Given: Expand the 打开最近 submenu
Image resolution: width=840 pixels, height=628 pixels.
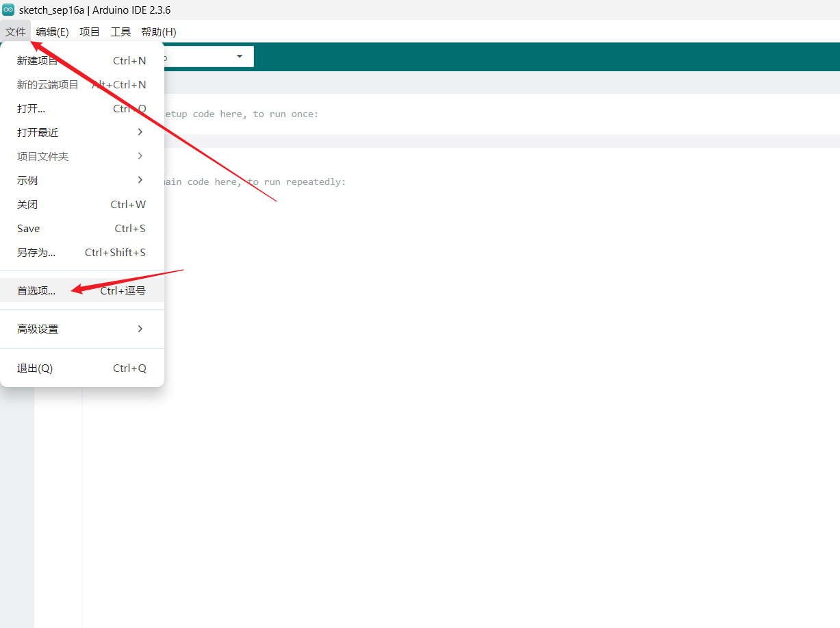Looking at the screenshot, I should (81, 132).
